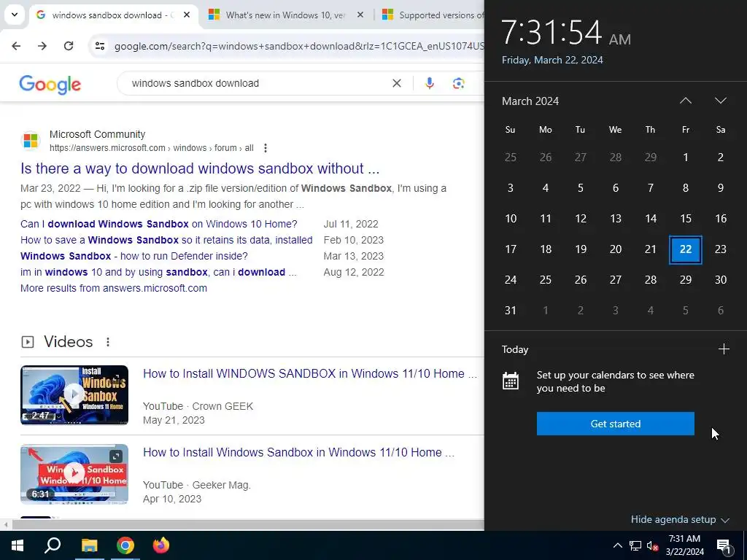
Task: Open File Explorer from taskbar
Action: click(89, 545)
